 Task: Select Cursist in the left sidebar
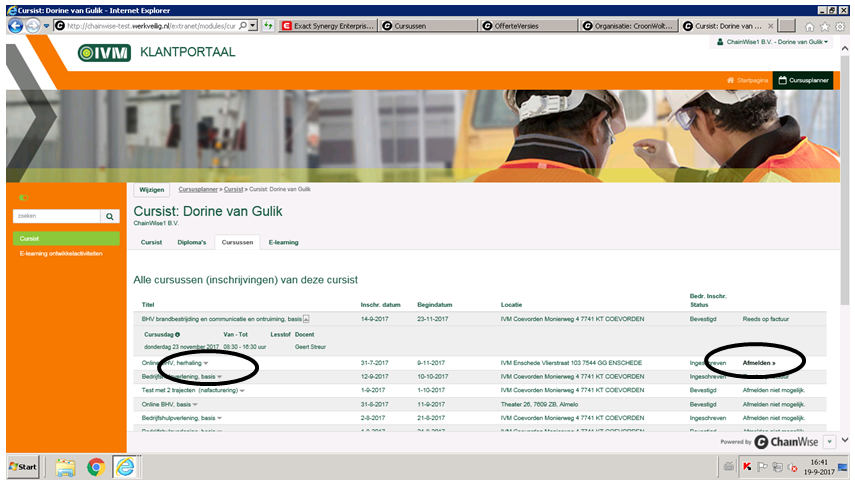(66, 238)
